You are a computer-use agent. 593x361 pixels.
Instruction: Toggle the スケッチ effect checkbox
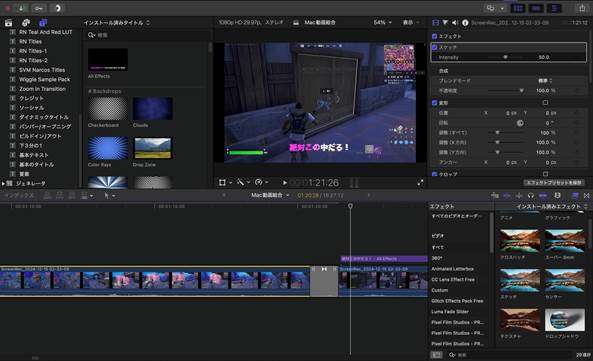(435, 48)
